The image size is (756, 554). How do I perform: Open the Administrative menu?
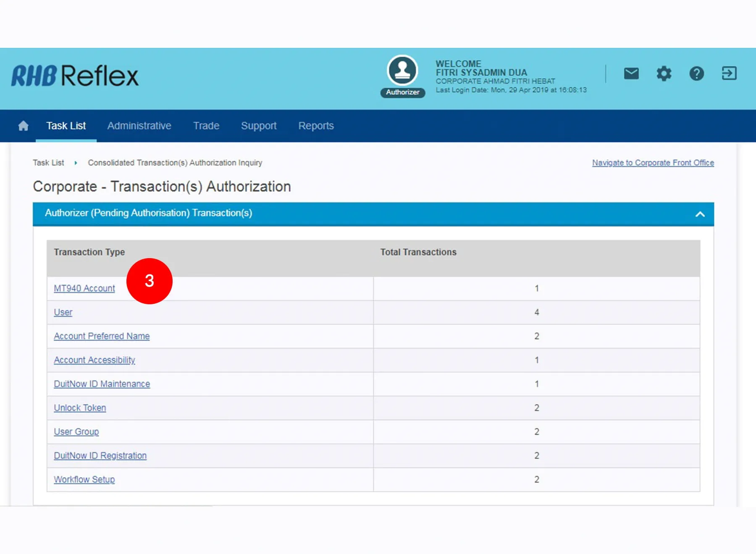point(139,126)
